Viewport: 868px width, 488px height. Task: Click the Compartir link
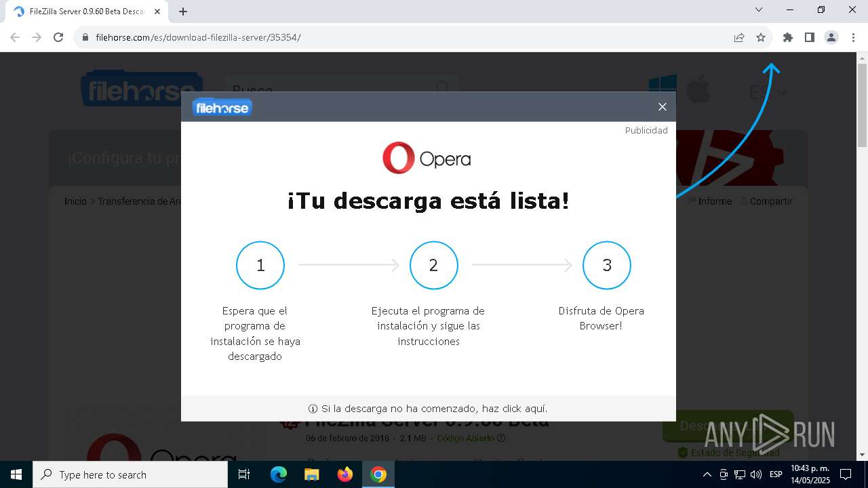[x=766, y=201]
